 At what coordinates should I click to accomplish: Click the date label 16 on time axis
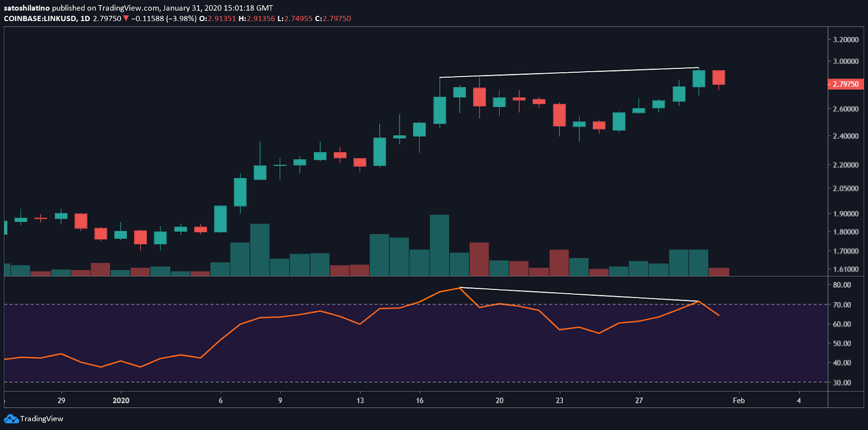tap(420, 401)
